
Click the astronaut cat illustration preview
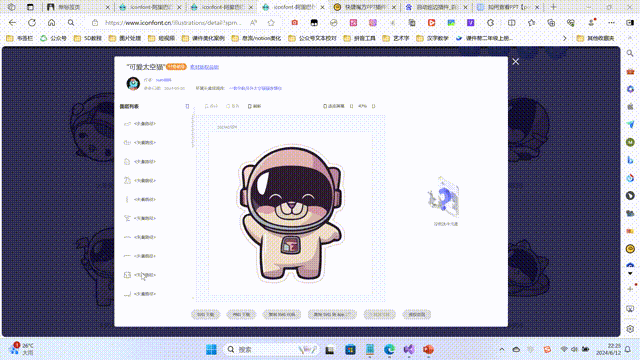click(x=291, y=214)
